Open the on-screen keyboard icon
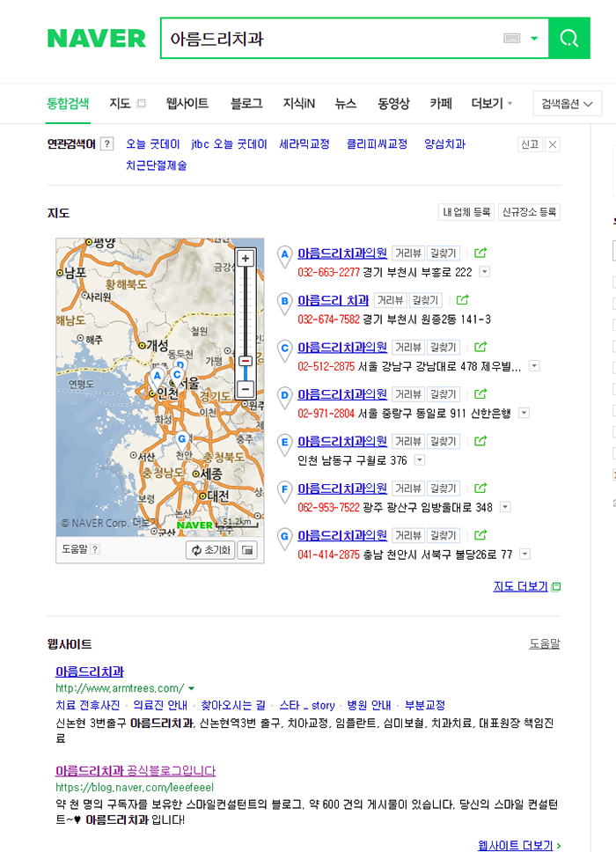The width and height of the screenshot is (616, 852). [x=511, y=38]
